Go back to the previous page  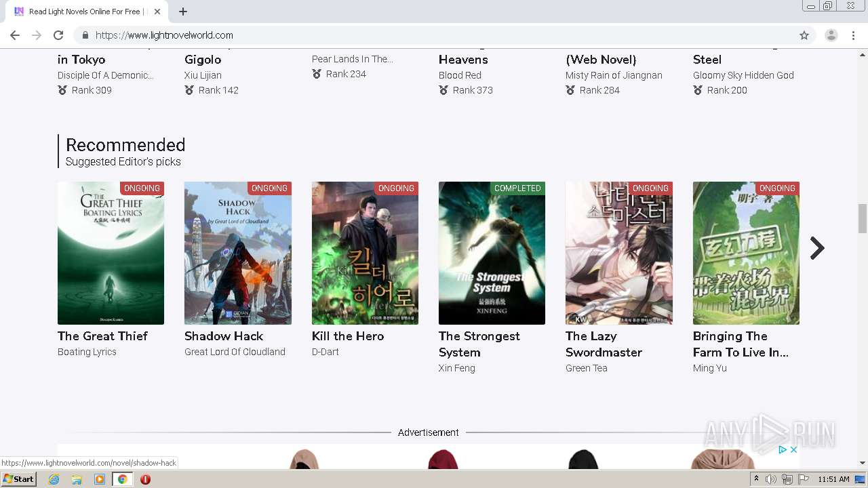point(15,35)
